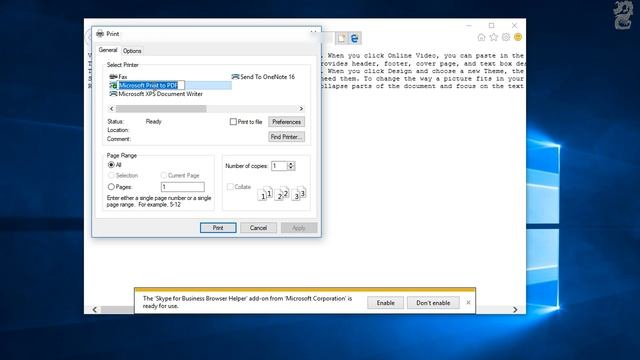This screenshot has width=640, height=360.
Task: Click the Edge icon in browser toolbar
Action: coord(354,38)
